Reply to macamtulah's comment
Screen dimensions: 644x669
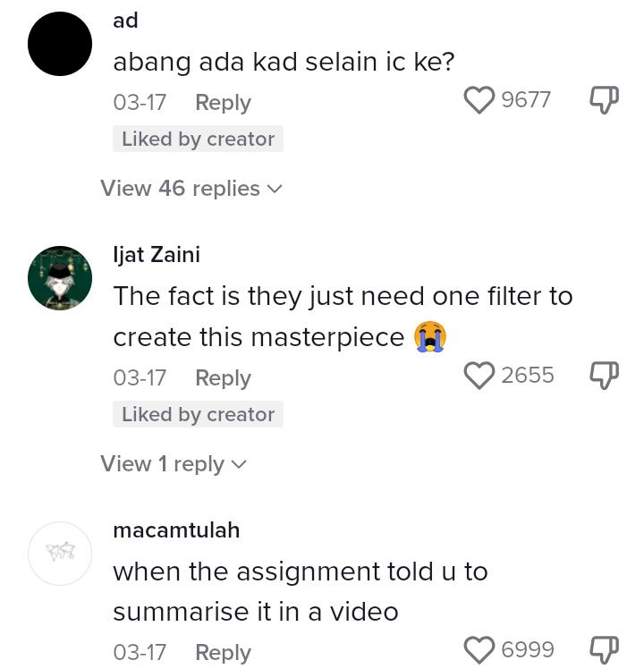pyautogui.click(x=223, y=653)
